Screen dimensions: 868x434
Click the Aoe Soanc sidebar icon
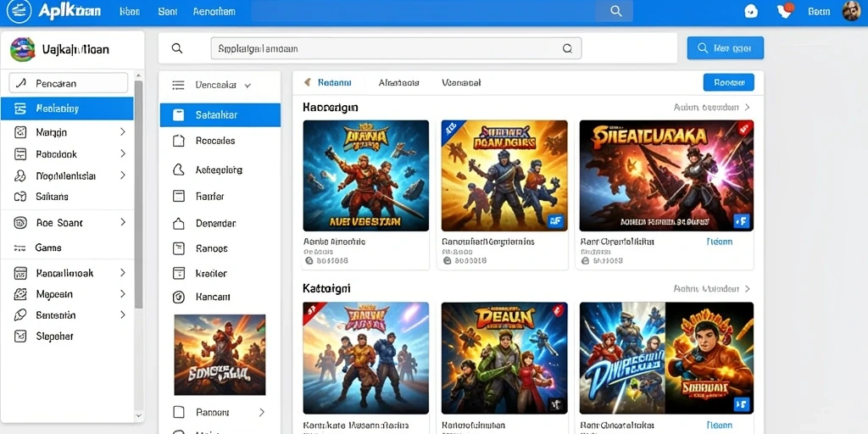(x=20, y=223)
